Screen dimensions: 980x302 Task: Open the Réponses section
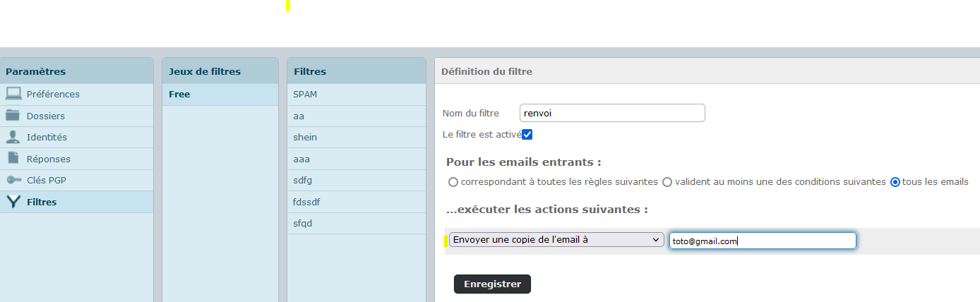77,159
